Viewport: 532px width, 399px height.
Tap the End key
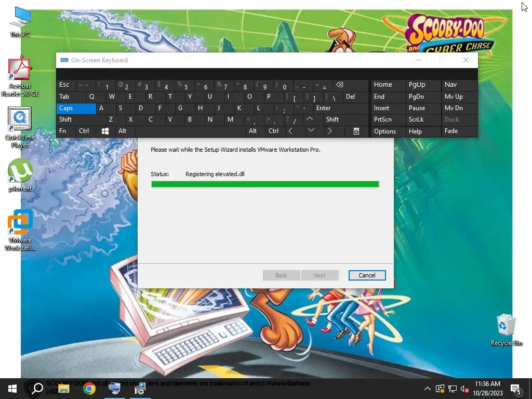tap(388, 97)
